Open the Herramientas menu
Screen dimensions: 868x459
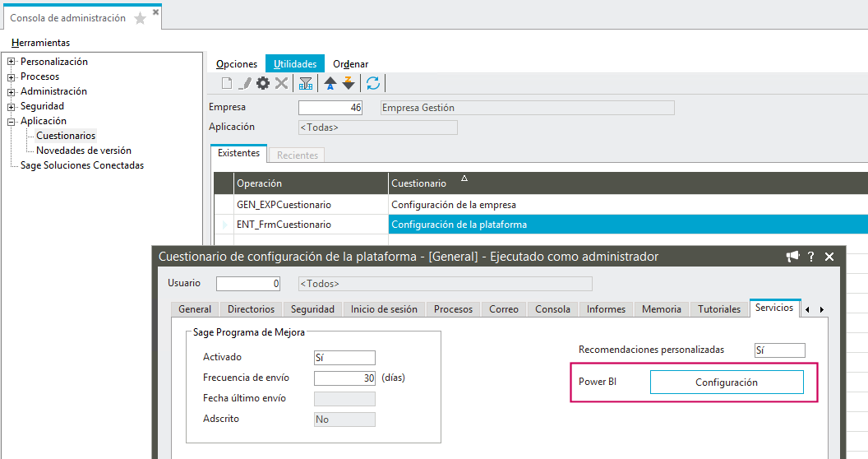(x=40, y=43)
